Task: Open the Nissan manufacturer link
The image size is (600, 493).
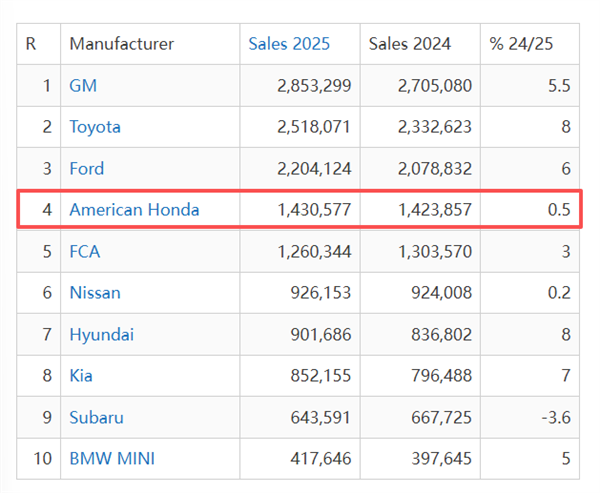Action: [95, 293]
